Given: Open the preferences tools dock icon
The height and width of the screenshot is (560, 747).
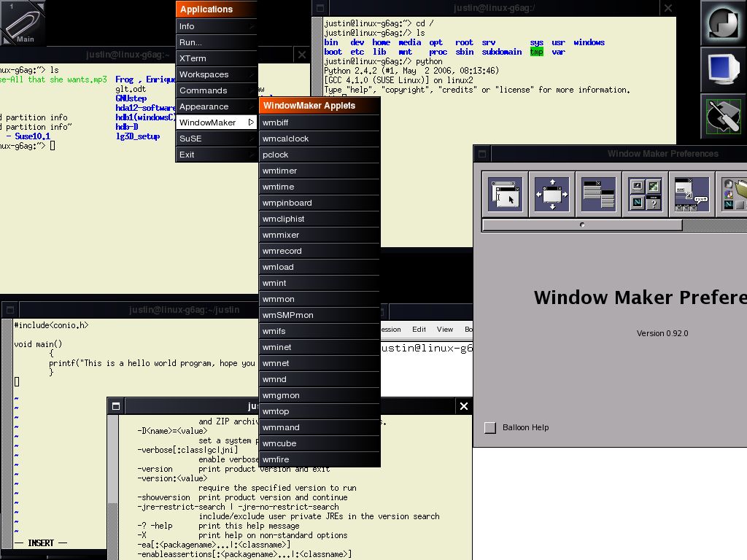Looking at the screenshot, I should click(723, 117).
